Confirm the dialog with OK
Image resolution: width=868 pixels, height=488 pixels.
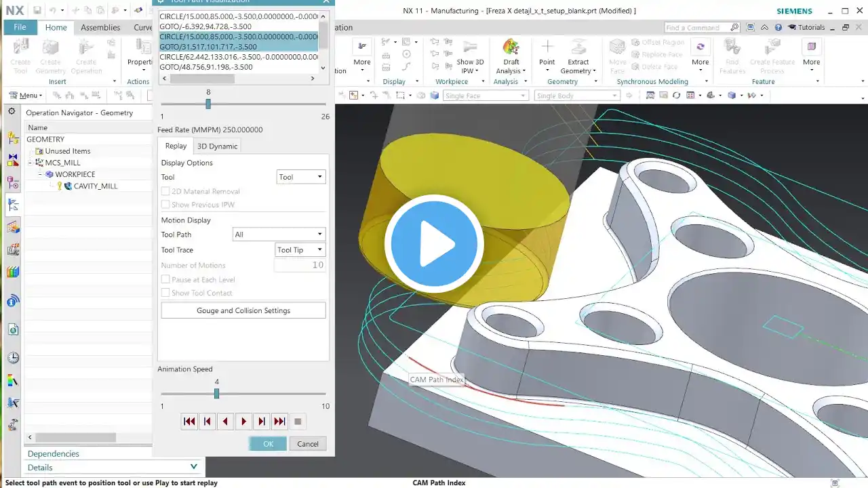268,444
